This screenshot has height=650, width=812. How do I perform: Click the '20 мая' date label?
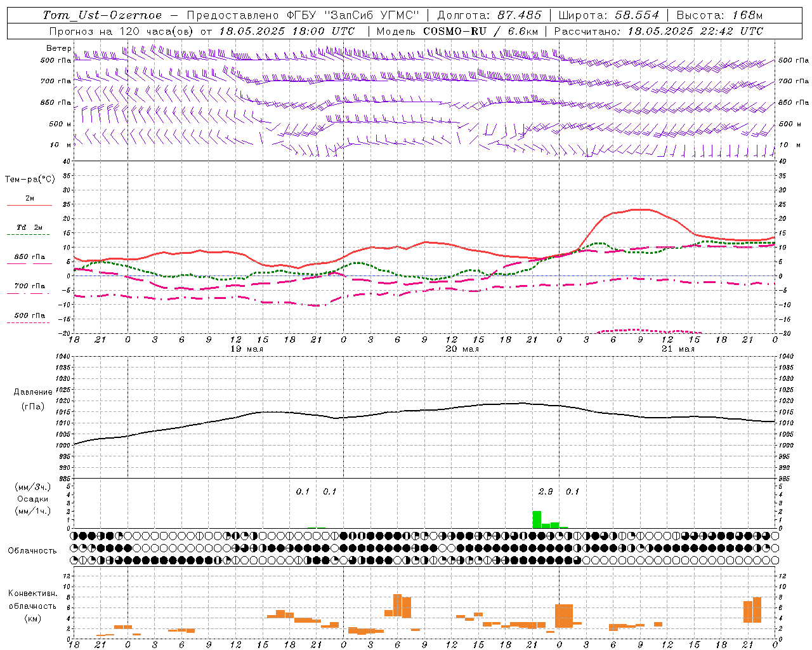(462, 349)
